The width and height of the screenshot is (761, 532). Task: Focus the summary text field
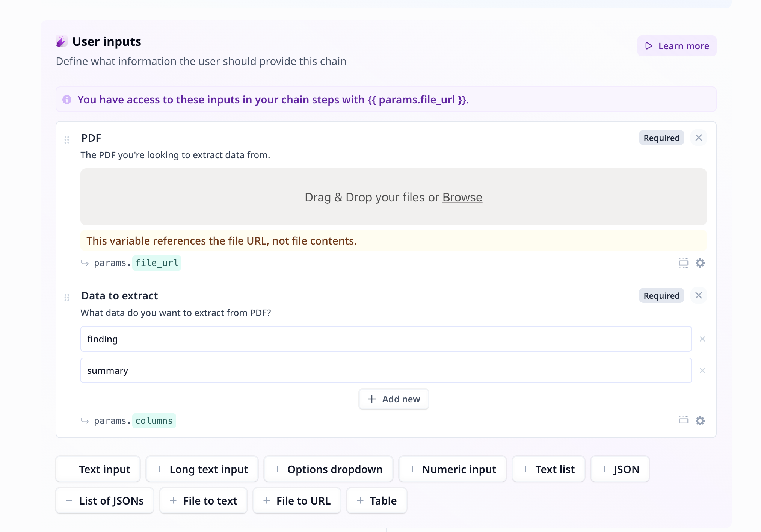click(x=386, y=370)
